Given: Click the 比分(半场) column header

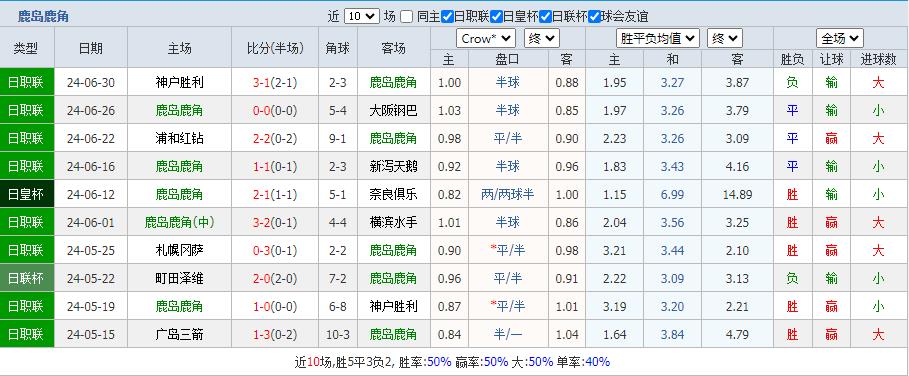Looking at the screenshot, I should (x=275, y=49).
